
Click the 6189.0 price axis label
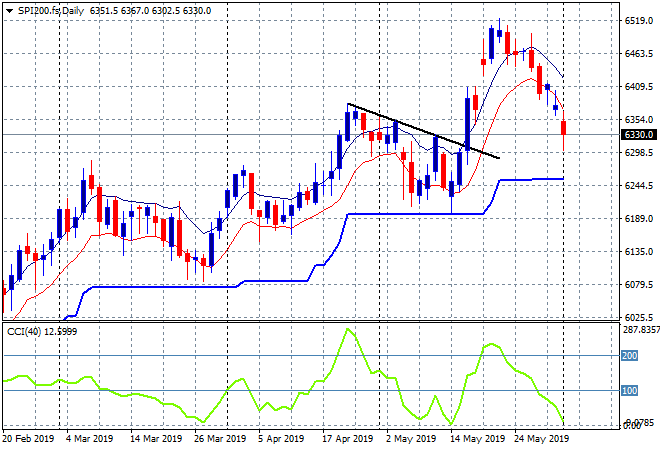point(639,218)
